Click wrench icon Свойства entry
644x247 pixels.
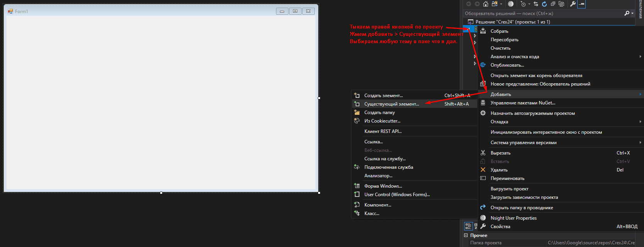[483, 227]
